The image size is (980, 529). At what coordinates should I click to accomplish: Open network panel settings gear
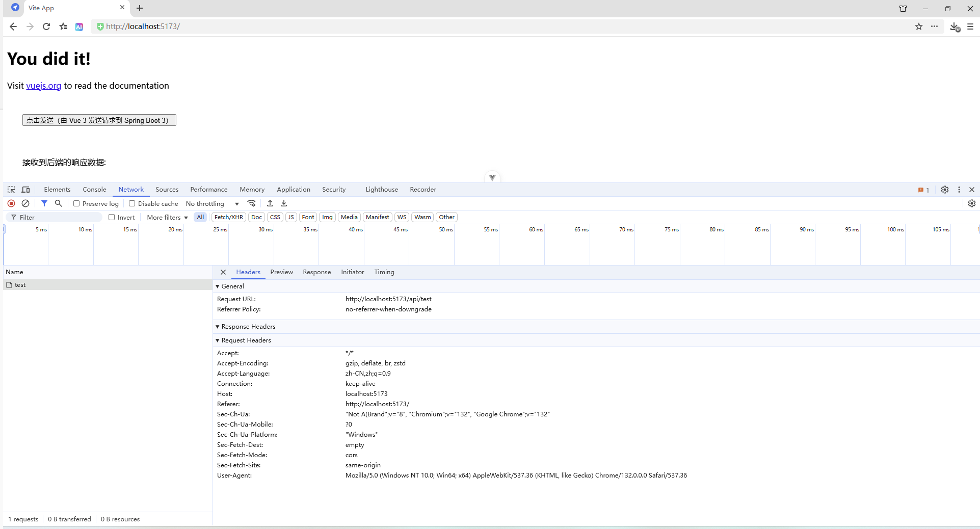click(972, 203)
